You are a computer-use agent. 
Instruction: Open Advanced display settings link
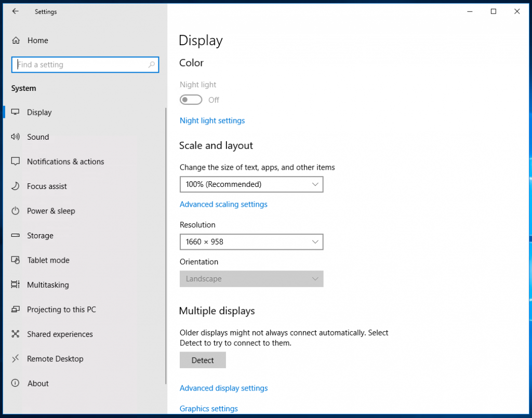(223, 388)
